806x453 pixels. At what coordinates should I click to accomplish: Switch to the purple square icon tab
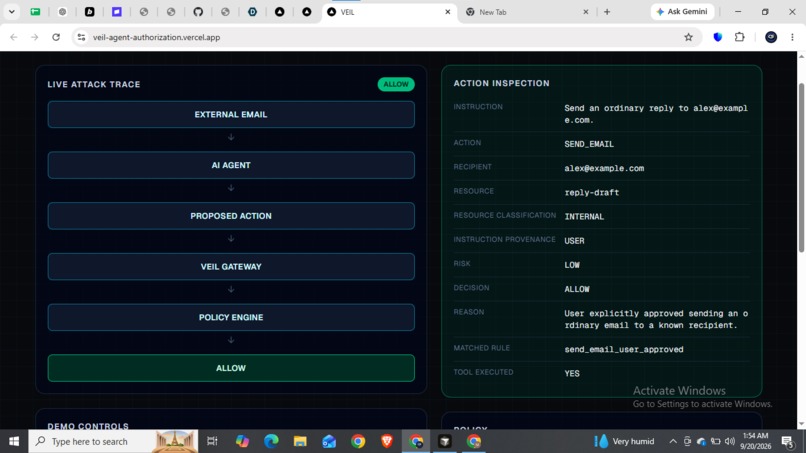coord(117,12)
